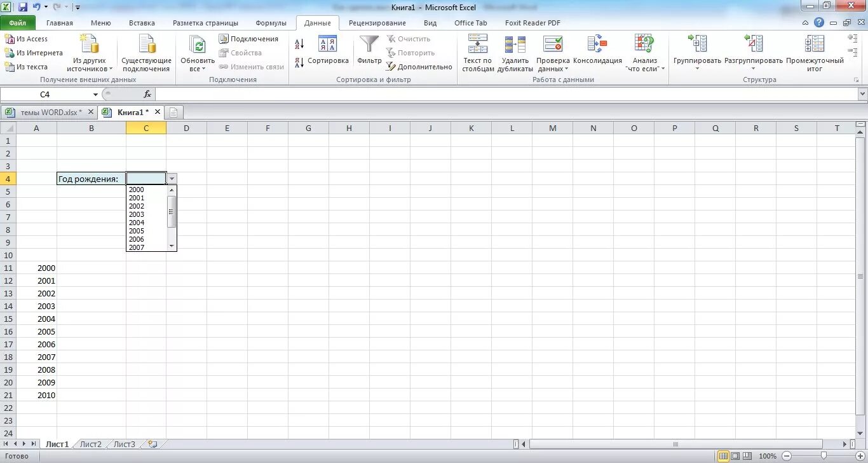Switch to the Вставка ribbon tab

(x=142, y=23)
